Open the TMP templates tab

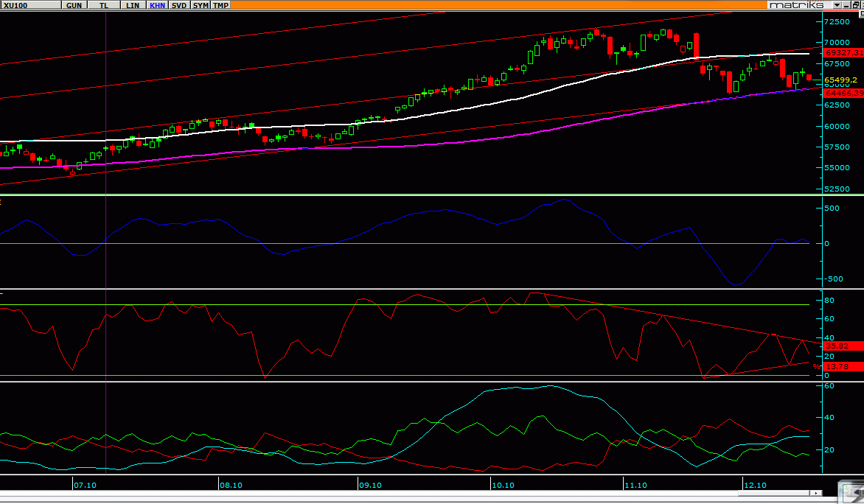pos(220,5)
